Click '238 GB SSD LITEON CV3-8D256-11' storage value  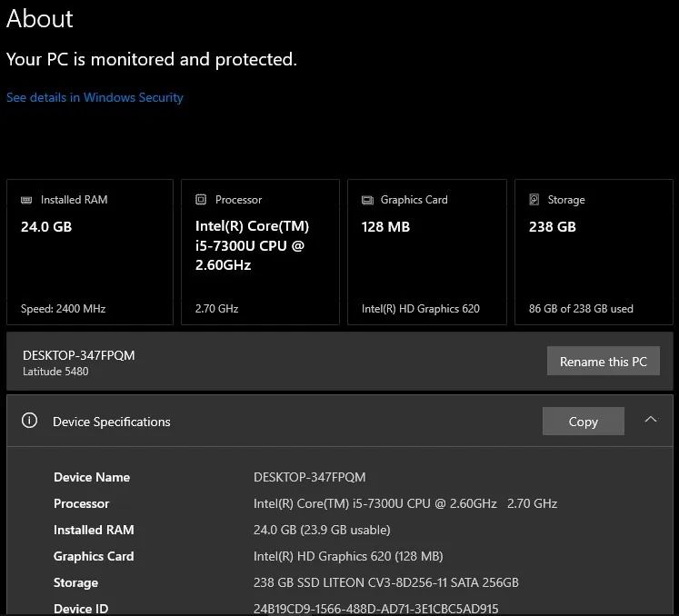pos(385,582)
